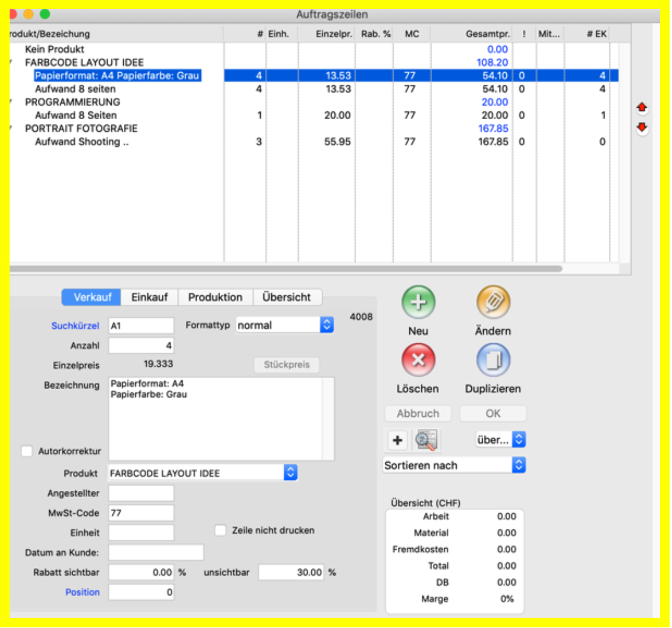Open the Produktion tab

[x=215, y=297]
